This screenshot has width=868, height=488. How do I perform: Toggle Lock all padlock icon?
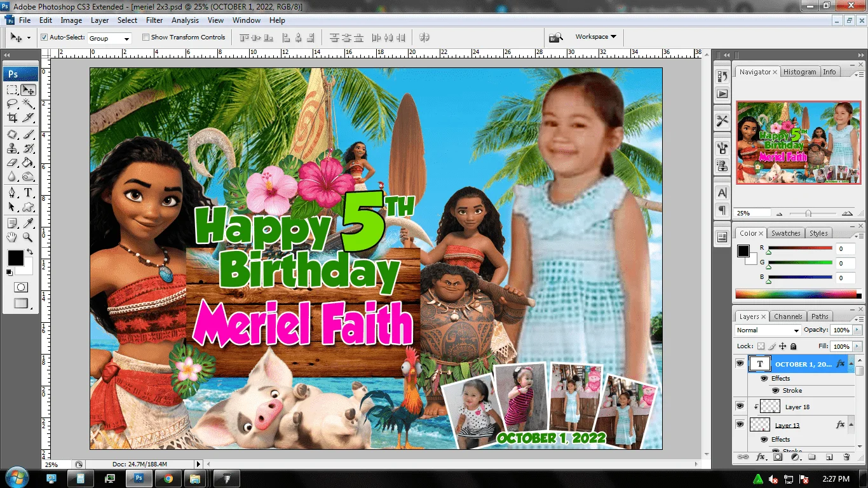794,346
